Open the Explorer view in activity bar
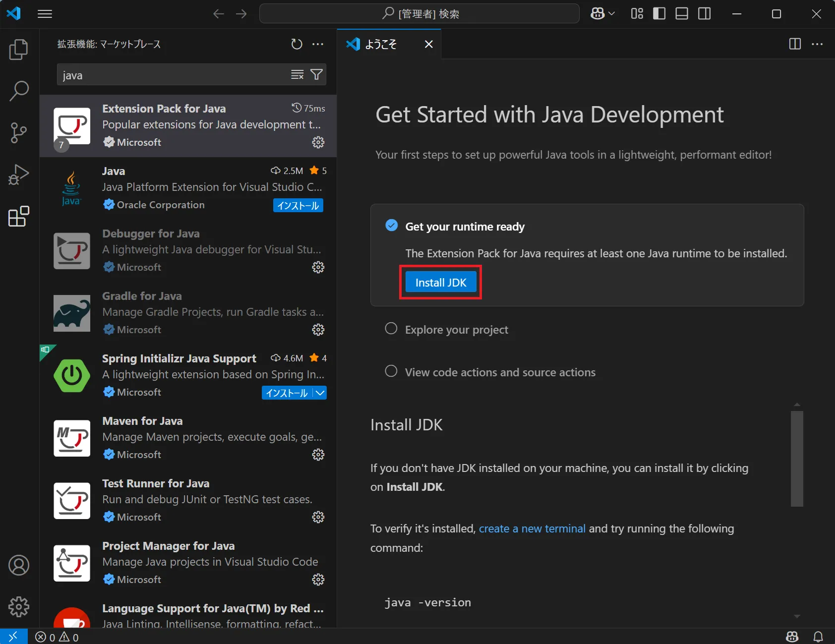The image size is (835, 644). [x=19, y=50]
